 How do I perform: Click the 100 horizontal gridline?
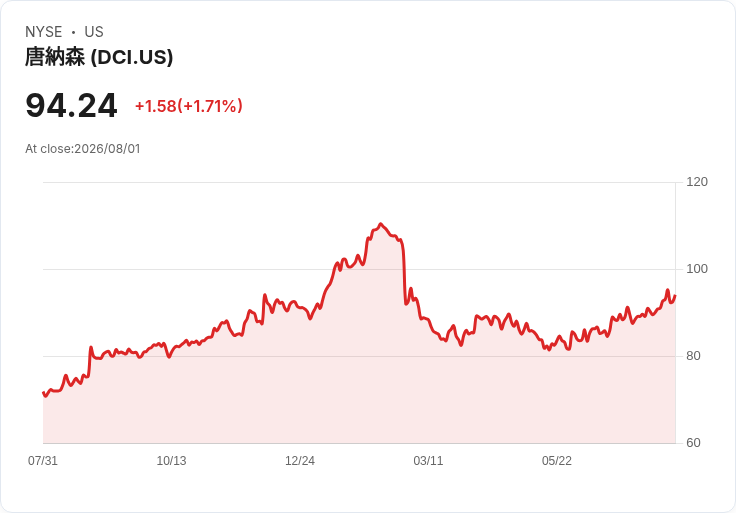[x=359, y=269]
